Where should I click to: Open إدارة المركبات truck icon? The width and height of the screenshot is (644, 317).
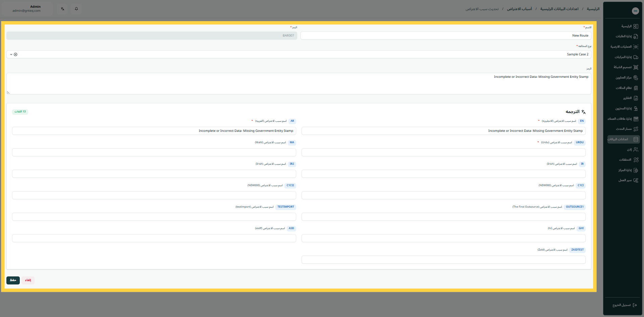coord(636,57)
